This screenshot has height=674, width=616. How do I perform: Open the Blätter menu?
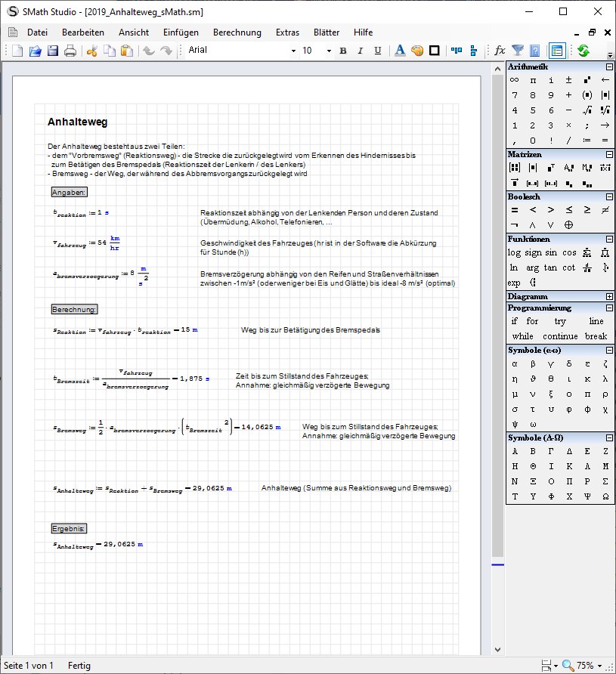click(327, 32)
